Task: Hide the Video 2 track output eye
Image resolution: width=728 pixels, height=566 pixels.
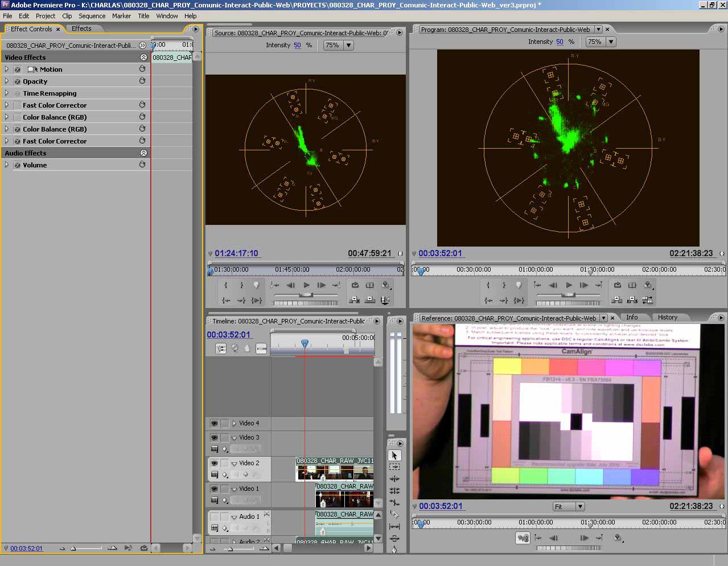Action: coord(215,463)
